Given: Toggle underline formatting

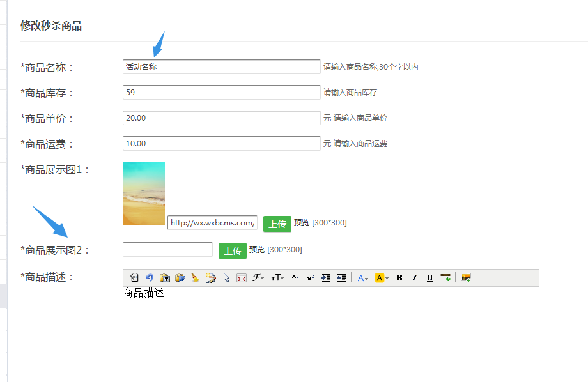Looking at the screenshot, I should (429, 278).
